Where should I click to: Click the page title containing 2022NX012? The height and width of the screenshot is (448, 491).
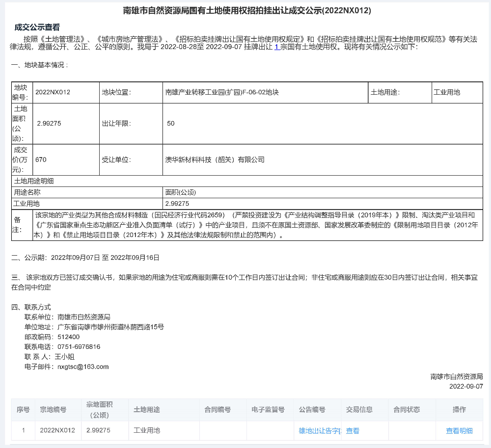pyautogui.click(x=247, y=10)
